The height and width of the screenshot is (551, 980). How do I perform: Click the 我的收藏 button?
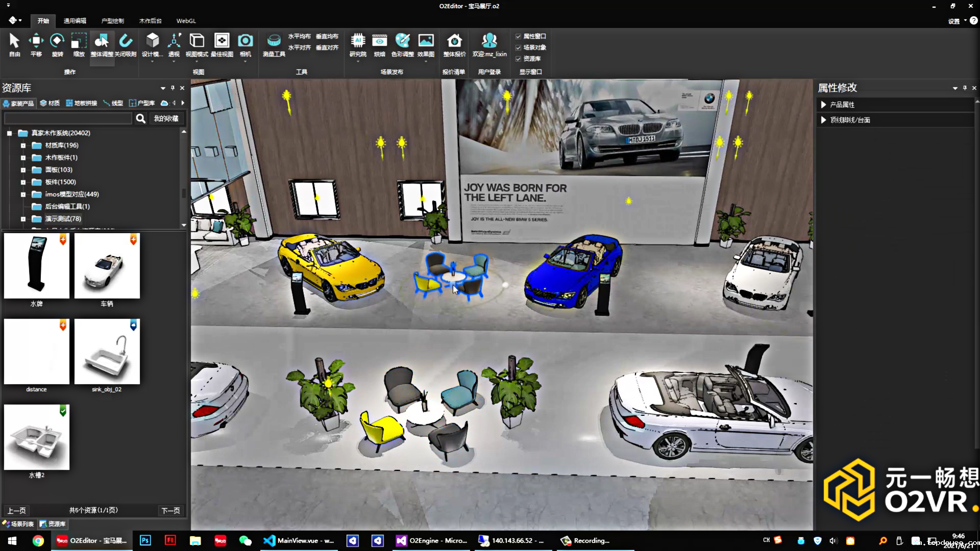point(166,118)
